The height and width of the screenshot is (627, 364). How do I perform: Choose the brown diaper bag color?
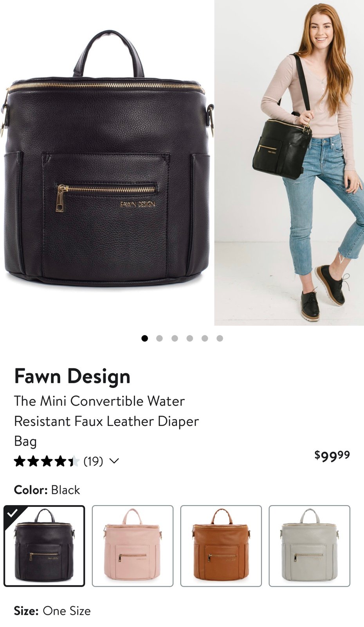(221, 546)
